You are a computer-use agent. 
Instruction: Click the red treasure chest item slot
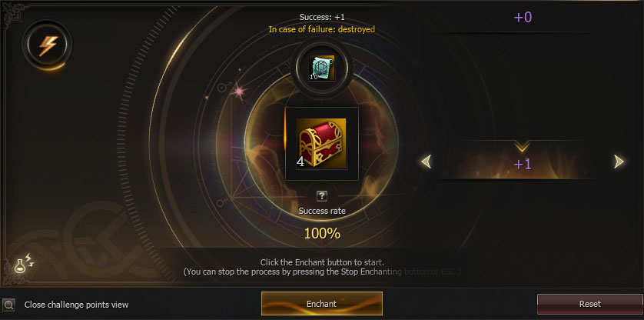pos(321,143)
